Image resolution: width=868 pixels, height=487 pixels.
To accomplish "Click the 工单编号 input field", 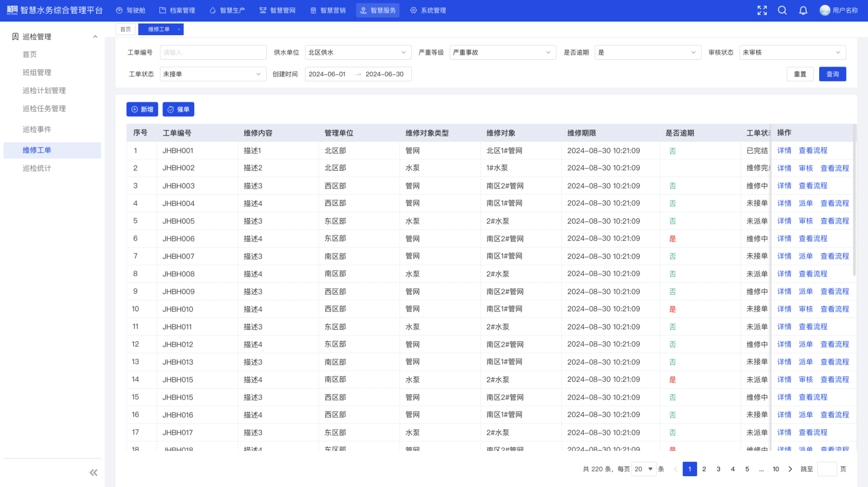I will (x=213, y=52).
